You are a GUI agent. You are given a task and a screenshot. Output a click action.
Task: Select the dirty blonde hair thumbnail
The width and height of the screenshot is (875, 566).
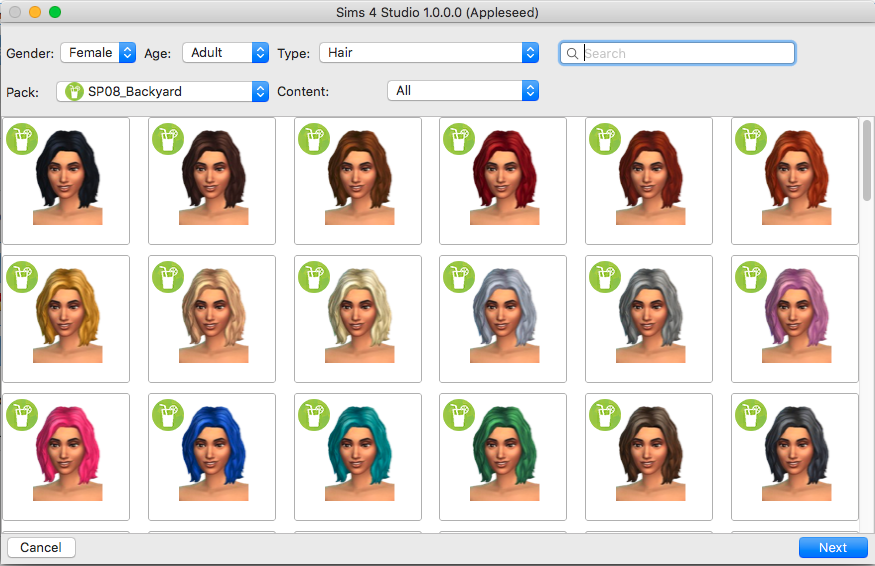pos(212,319)
